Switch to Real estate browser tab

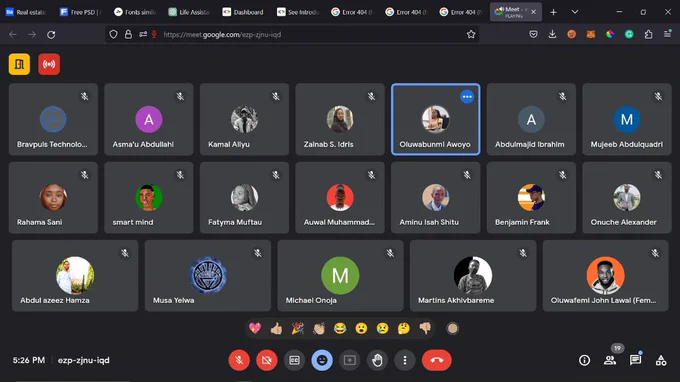[x=26, y=12]
